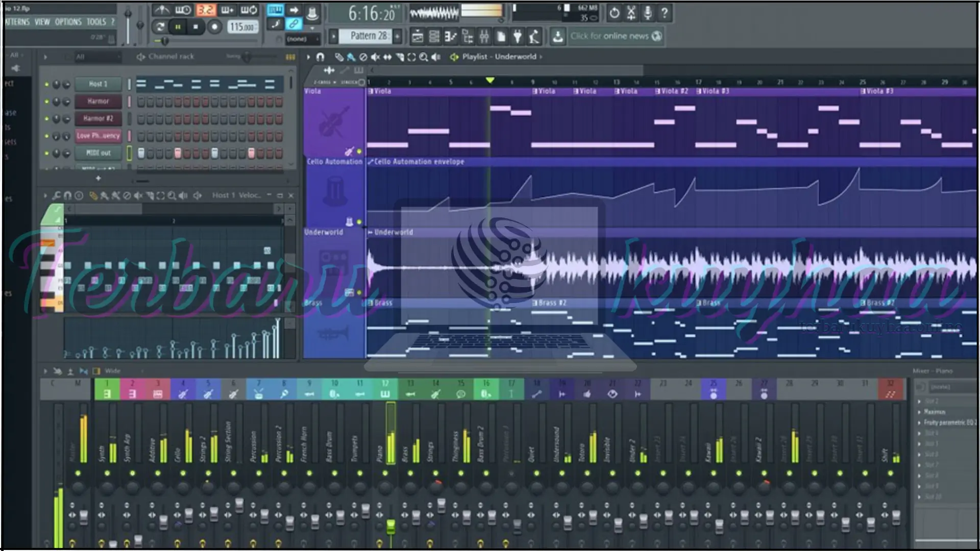This screenshot has width=980, height=551.
Task: Select the piano roll delete tool
Action: coord(127,195)
